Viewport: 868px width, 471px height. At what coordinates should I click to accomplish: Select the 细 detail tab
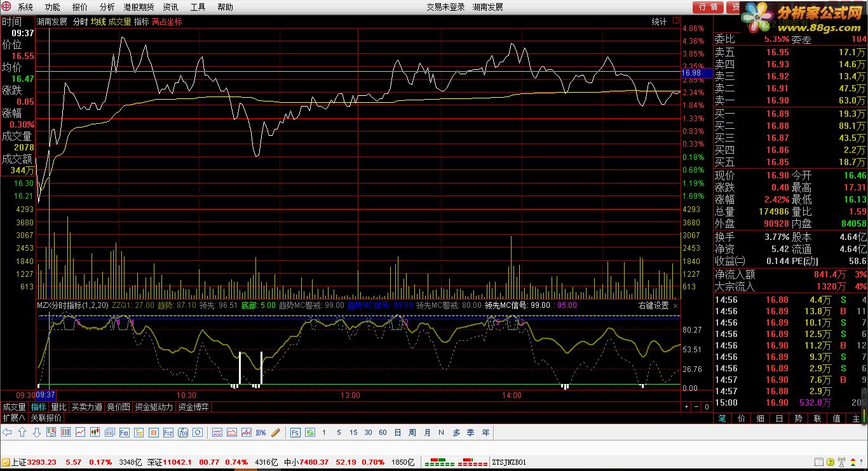point(760,418)
